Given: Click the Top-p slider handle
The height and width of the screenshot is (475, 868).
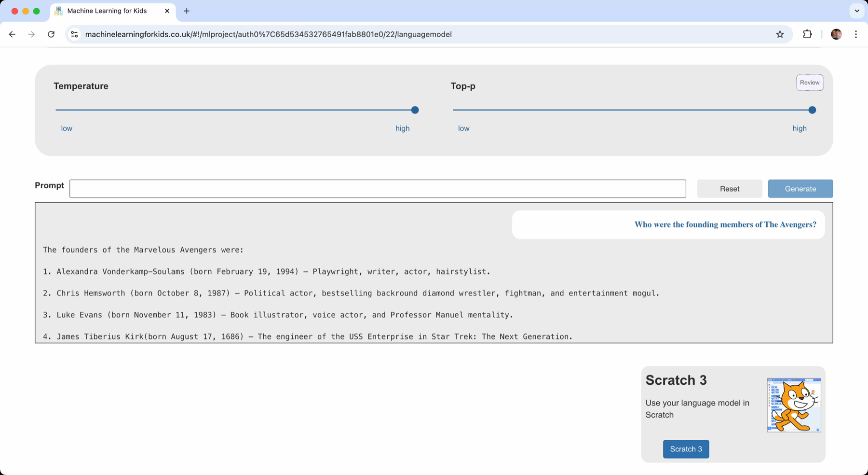Looking at the screenshot, I should tap(812, 110).
